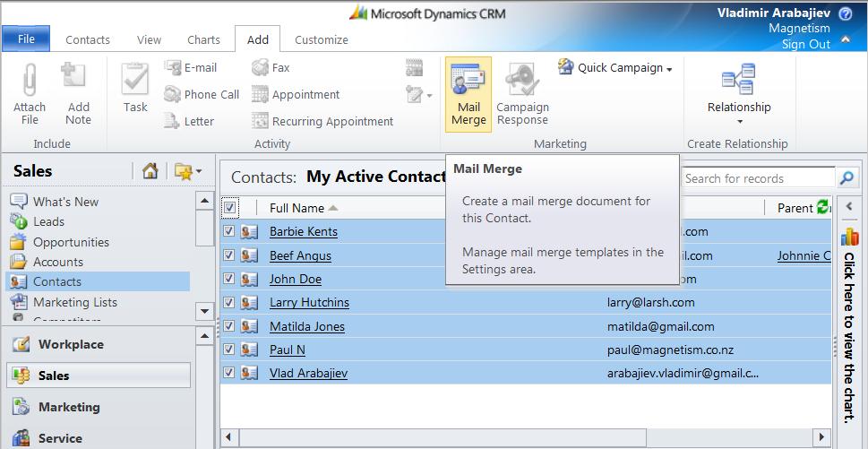Uncheck the Matilda Jones row checkbox
The image size is (868, 449).
[x=228, y=326]
